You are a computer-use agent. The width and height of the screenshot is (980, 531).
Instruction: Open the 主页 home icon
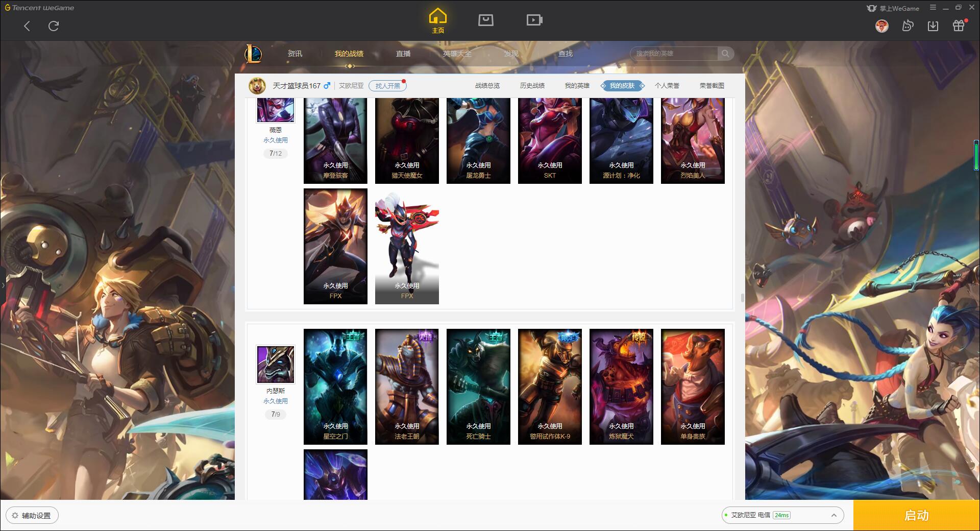pos(438,21)
